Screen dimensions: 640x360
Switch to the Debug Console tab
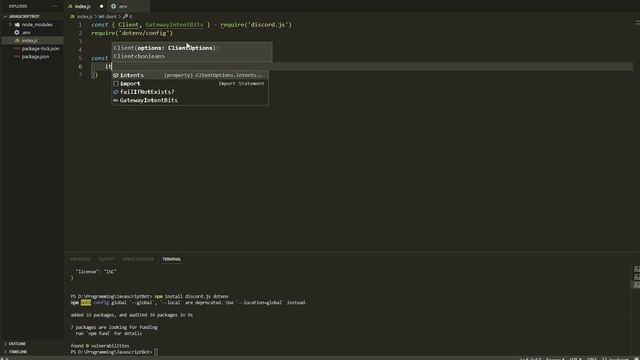coord(138,259)
